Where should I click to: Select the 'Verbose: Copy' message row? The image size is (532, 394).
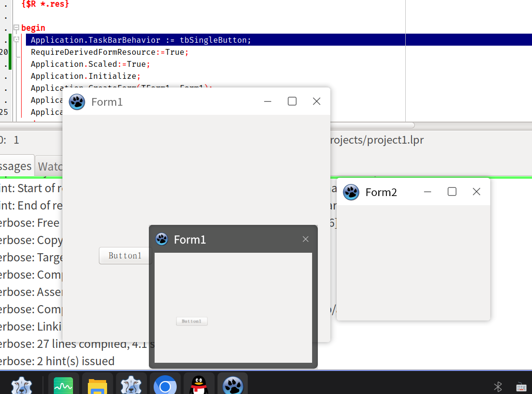coord(31,240)
